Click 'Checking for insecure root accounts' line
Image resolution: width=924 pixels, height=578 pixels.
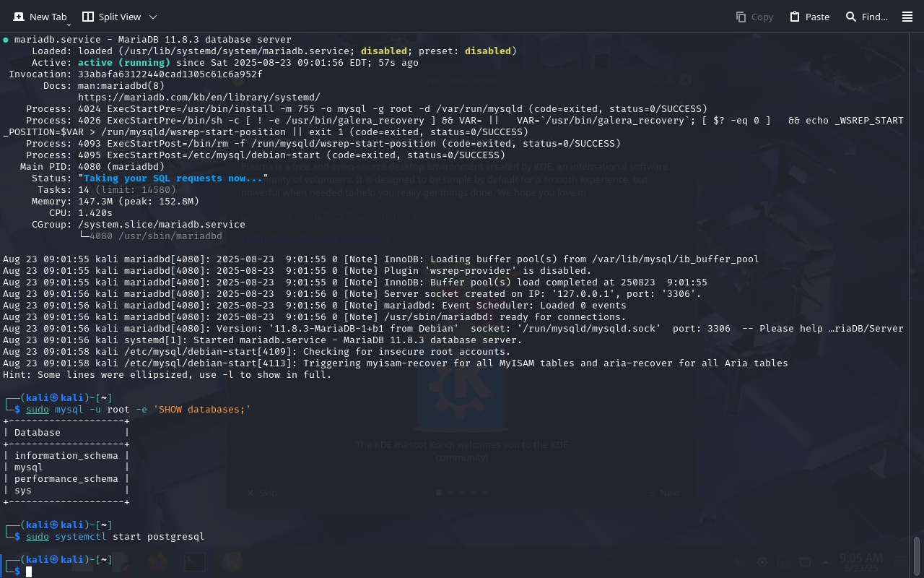(x=256, y=352)
